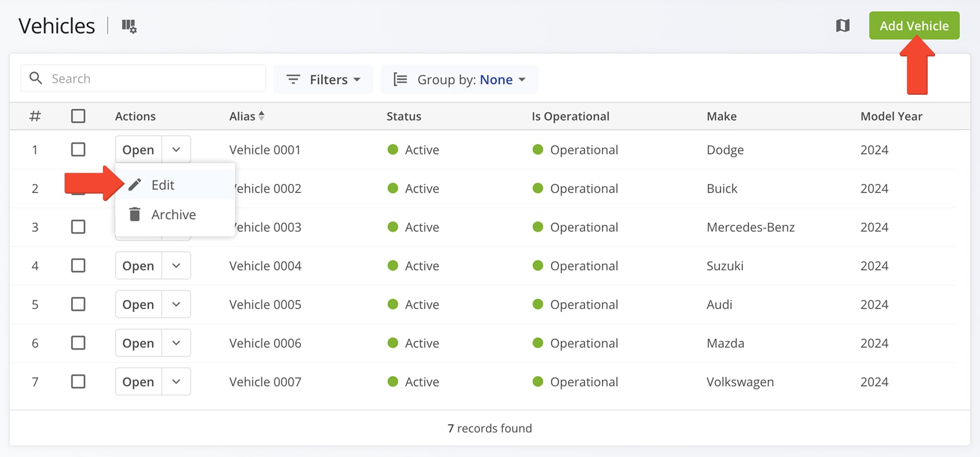Screen dimensions: 980x457
Task: Open the Filters dropdown
Action: coord(323,79)
